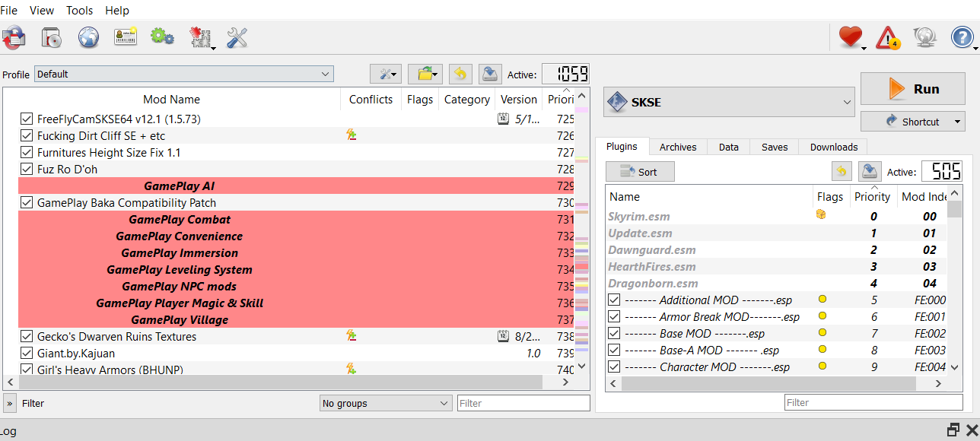Open the Profiles ID card icon
This screenshot has width=980, height=441.
click(126, 37)
